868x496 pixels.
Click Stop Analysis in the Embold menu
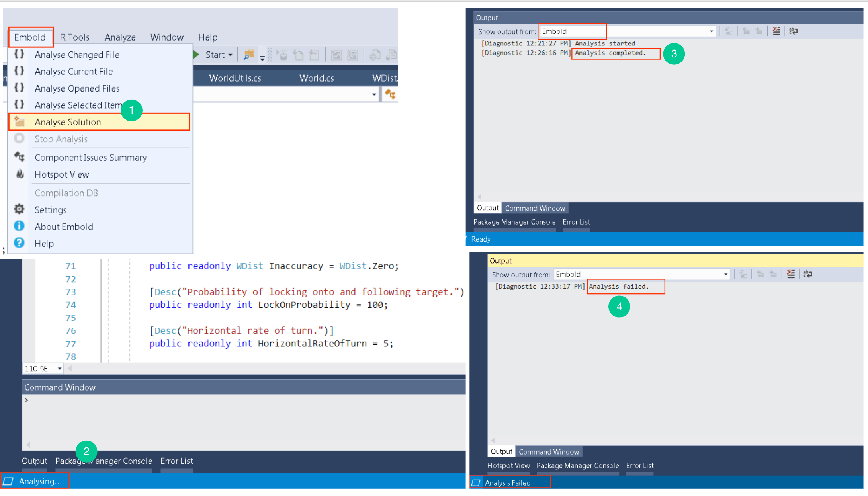[61, 139]
